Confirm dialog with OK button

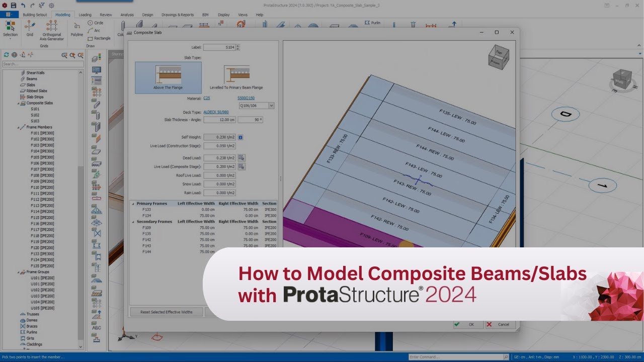pos(467,324)
